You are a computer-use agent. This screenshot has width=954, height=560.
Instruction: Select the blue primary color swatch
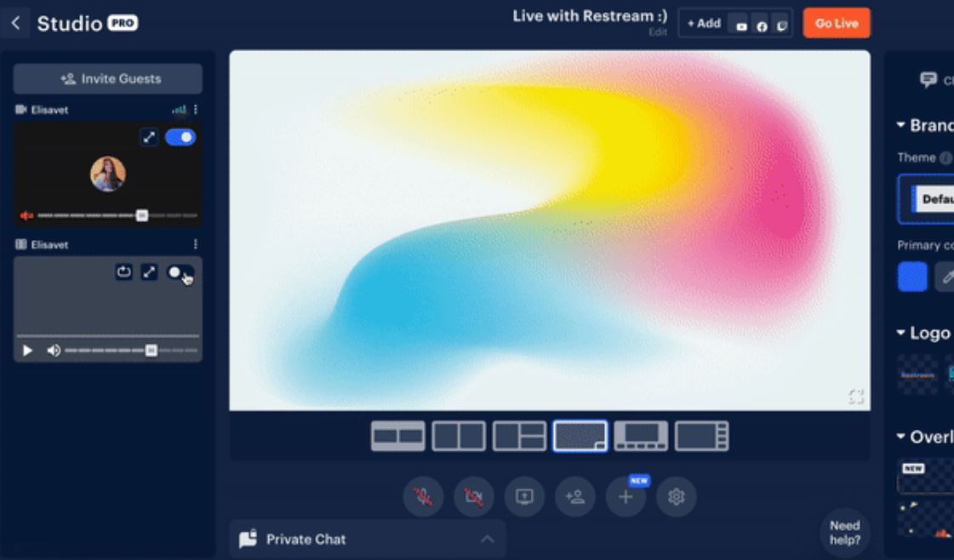912,276
